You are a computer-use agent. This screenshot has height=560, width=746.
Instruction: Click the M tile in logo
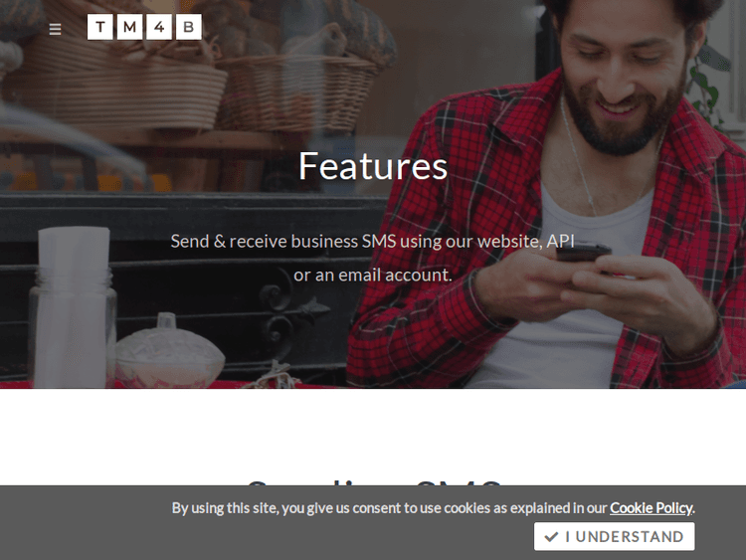pyautogui.click(x=129, y=27)
